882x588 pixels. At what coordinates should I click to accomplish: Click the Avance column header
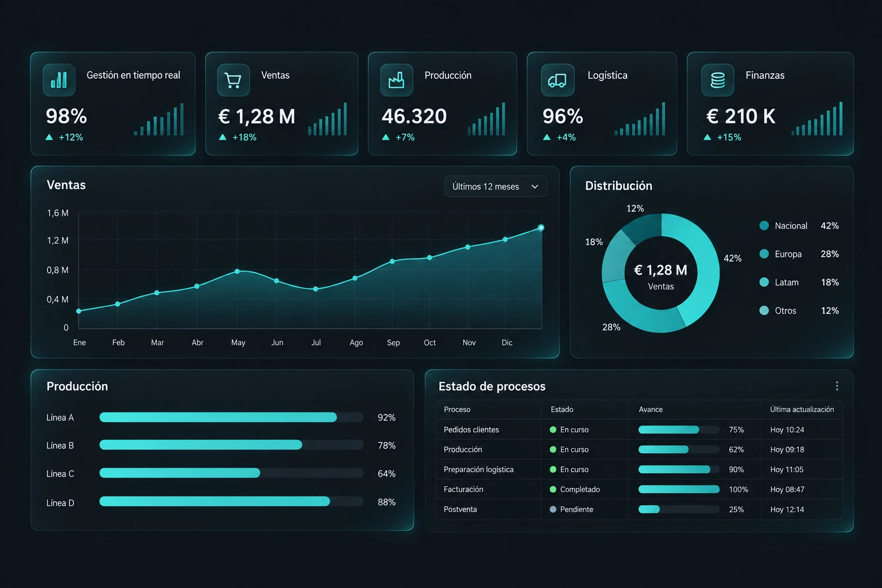pos(651,409)
